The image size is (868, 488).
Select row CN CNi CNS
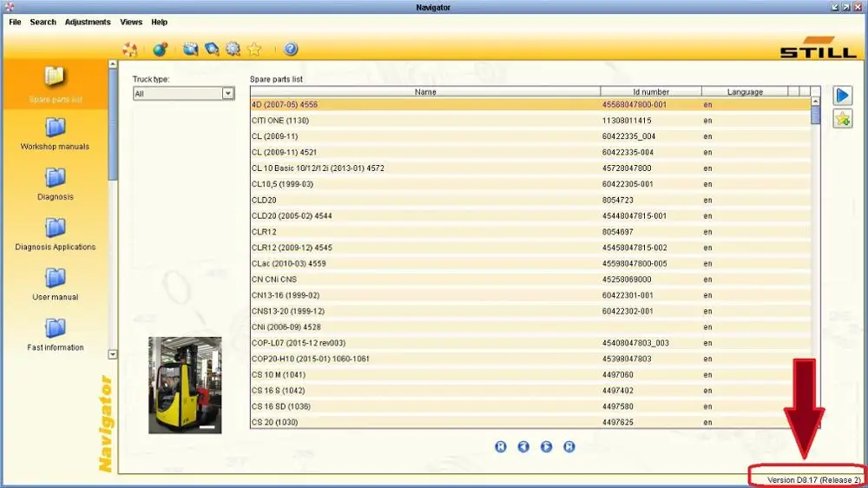530,280
